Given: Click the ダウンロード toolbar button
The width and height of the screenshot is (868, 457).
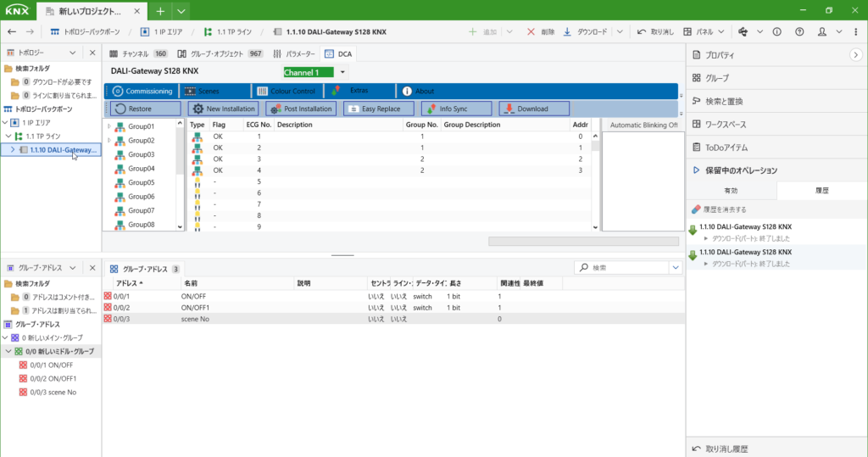Looking at the screenshot, I should 585,32.
